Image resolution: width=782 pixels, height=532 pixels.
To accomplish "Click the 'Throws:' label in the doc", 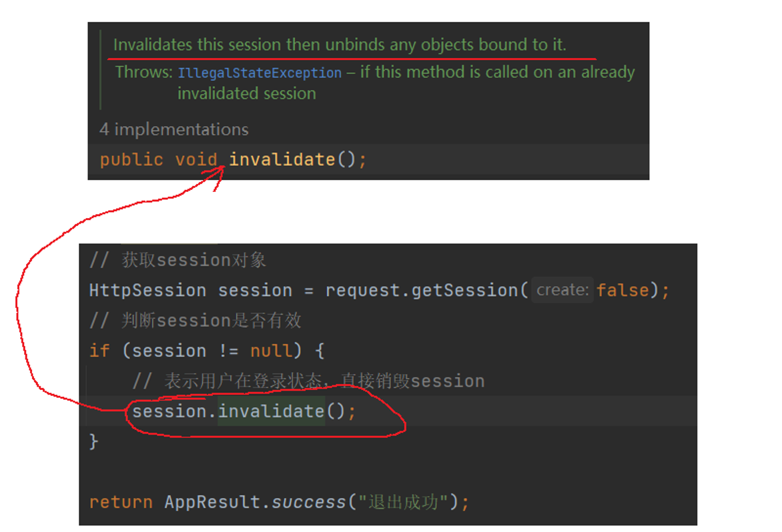I will pos(144,72).
